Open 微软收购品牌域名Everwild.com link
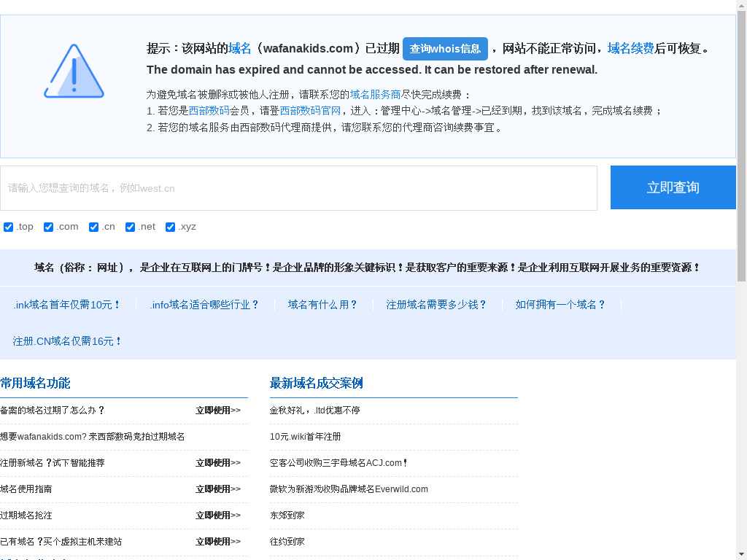747x560 pixels. pos(349,489)
